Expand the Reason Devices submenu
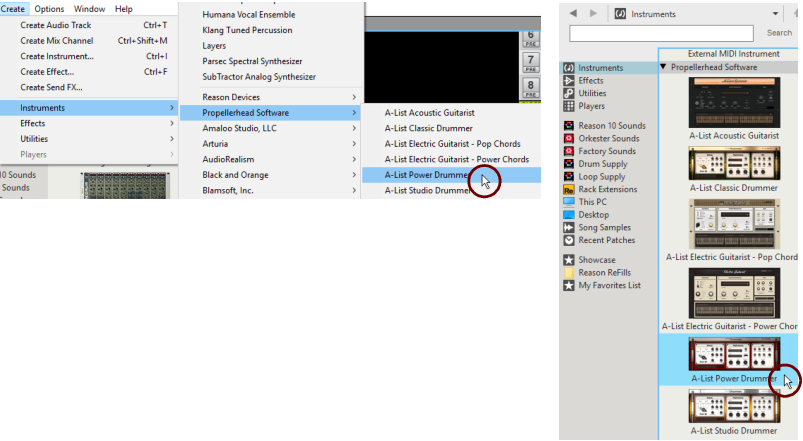The width and height of the screenshot is (803, 441). click(x=278, y=97)
